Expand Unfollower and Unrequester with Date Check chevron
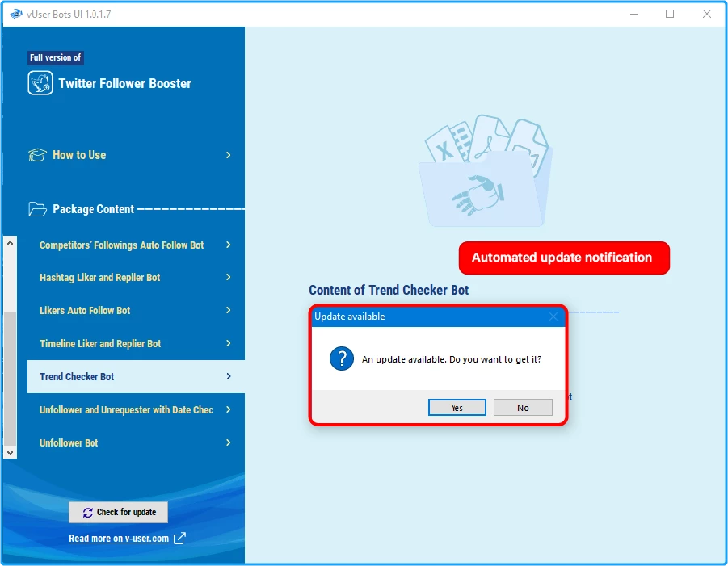 [229, 409]
